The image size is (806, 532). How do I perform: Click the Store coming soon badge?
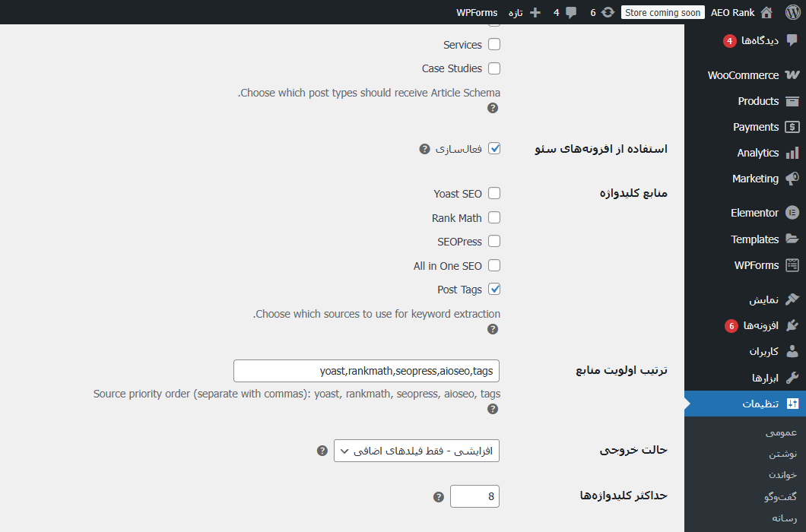[x=663, y=12]
